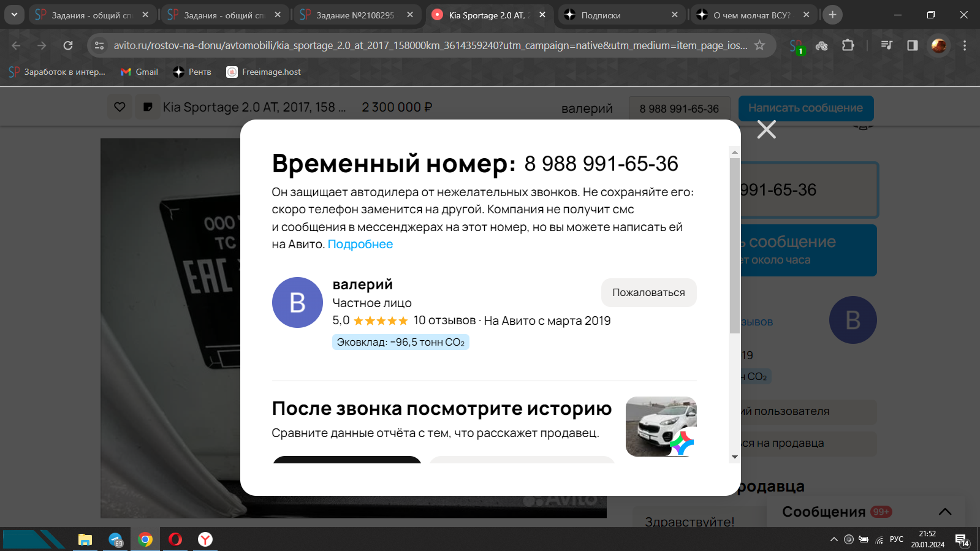Click the site information icon in address bar
Viewport: 980px width, 551px height.
[99, 45]
